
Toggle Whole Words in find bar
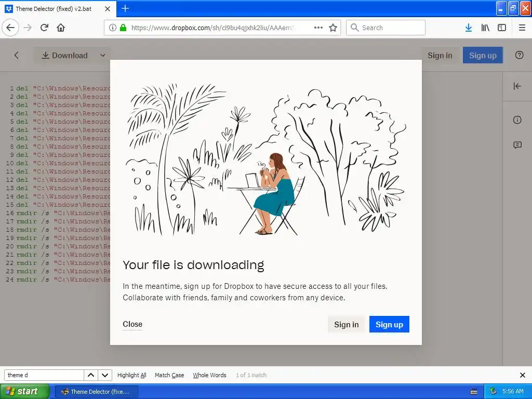(209, 375)
